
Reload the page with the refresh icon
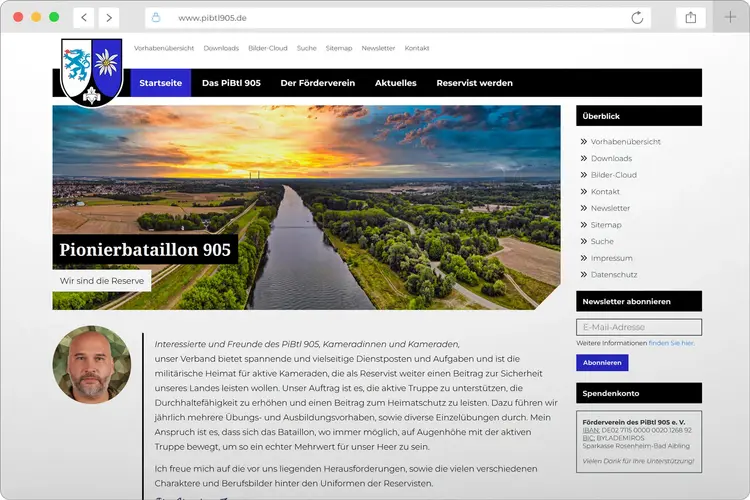click(x=637, y=18)
